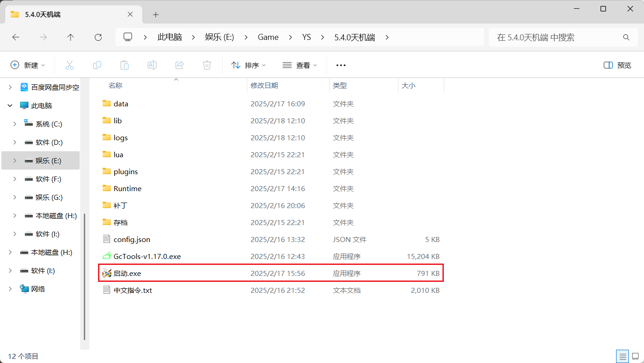Image resolution: width=644 pixels, height=363 pixels.
Task: Switch to large thumbnails view icon
Action: pyautogui.click(x=636, y=356)
